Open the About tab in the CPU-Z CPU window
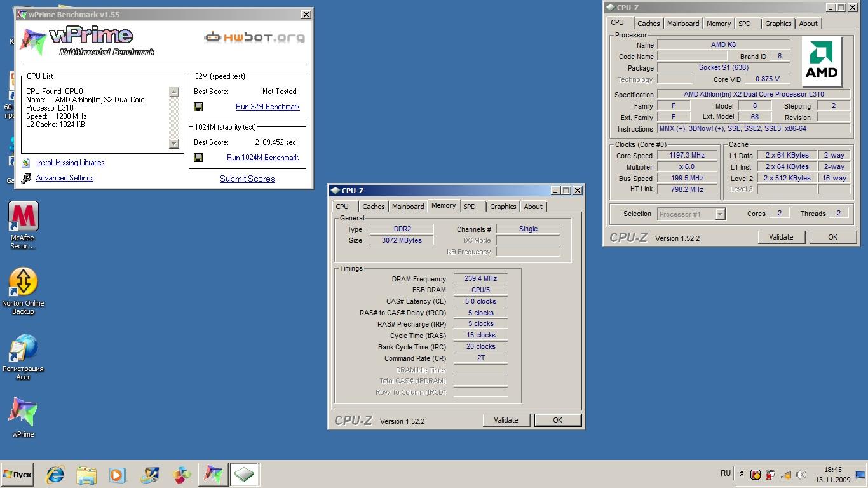Viewport: 868px width, 488px height. pos(808,24)
